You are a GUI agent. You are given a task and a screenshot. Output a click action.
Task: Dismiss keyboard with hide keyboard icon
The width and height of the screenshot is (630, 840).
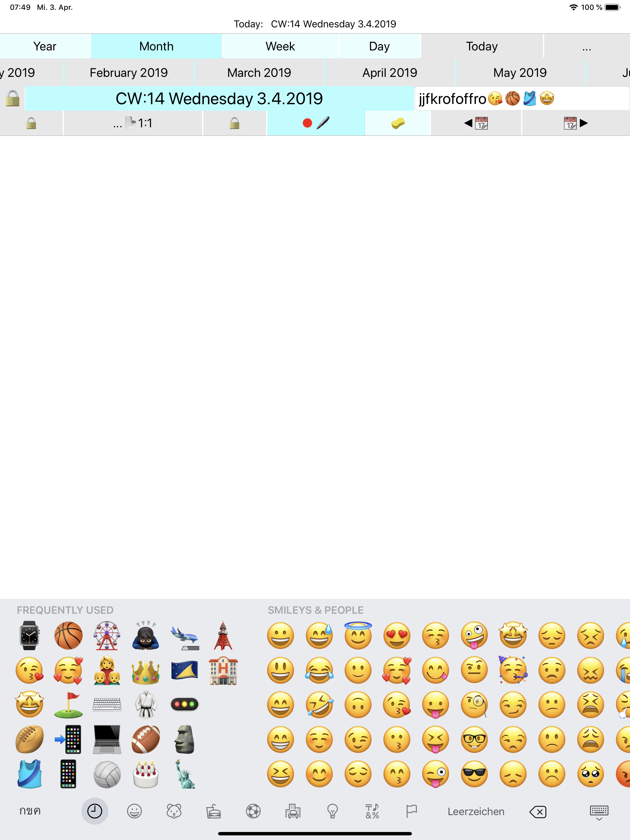[x=599, y=813]
